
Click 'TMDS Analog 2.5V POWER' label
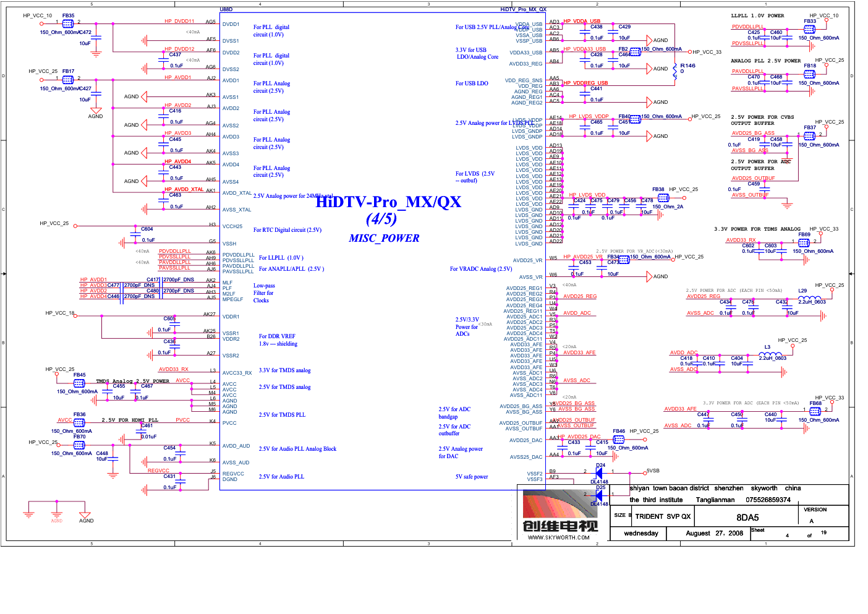coord(132,381)
